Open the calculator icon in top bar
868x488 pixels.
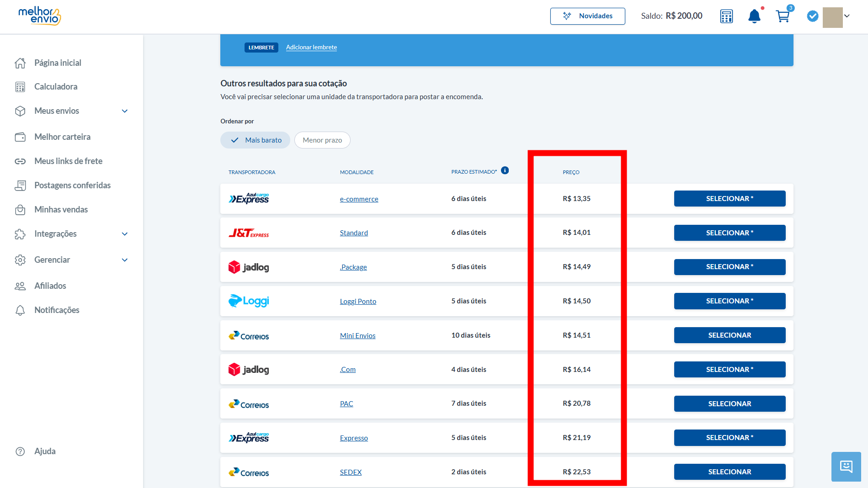pos(726,16)
